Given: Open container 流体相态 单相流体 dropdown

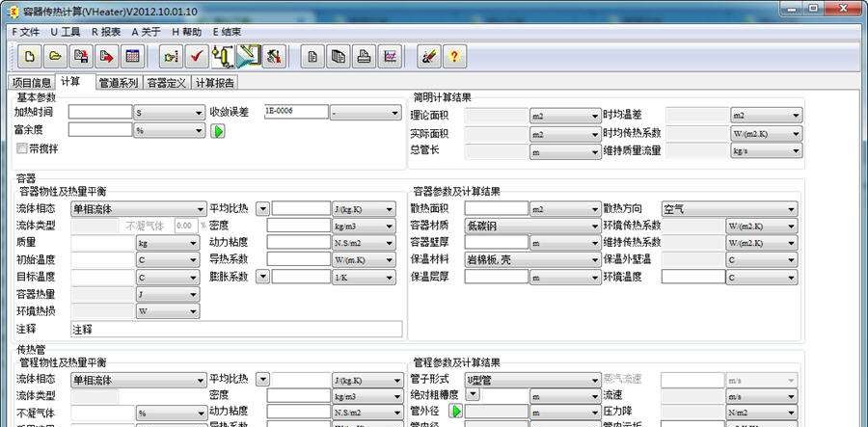Looking at the screenshot, I should pyautogui.click(x=139, y=209).
